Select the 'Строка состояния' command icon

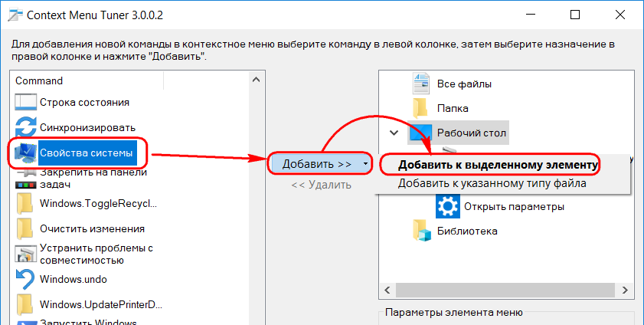tap(25, 102)
